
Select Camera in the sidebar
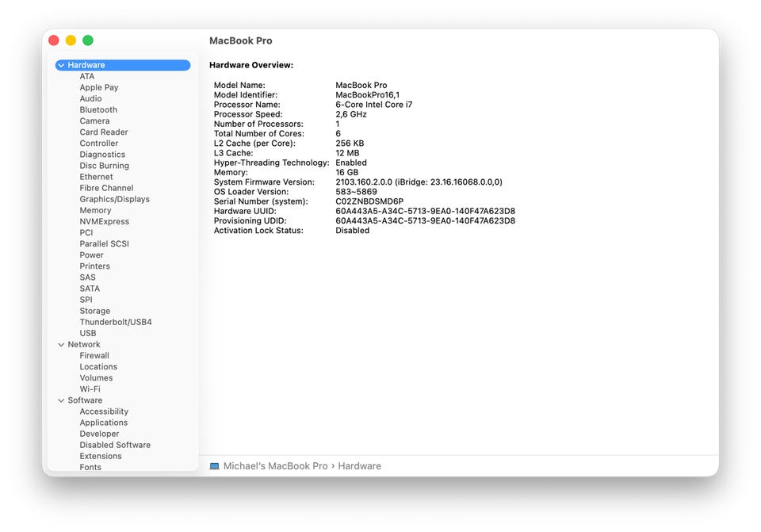click(94, 121)
